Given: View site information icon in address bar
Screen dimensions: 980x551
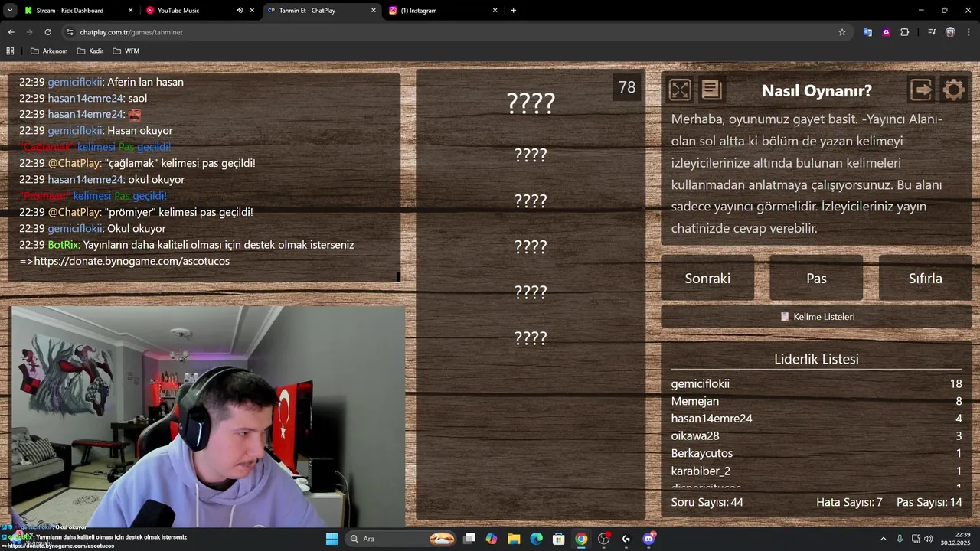Looking at the screenshot, I should (x=70, y=32).
